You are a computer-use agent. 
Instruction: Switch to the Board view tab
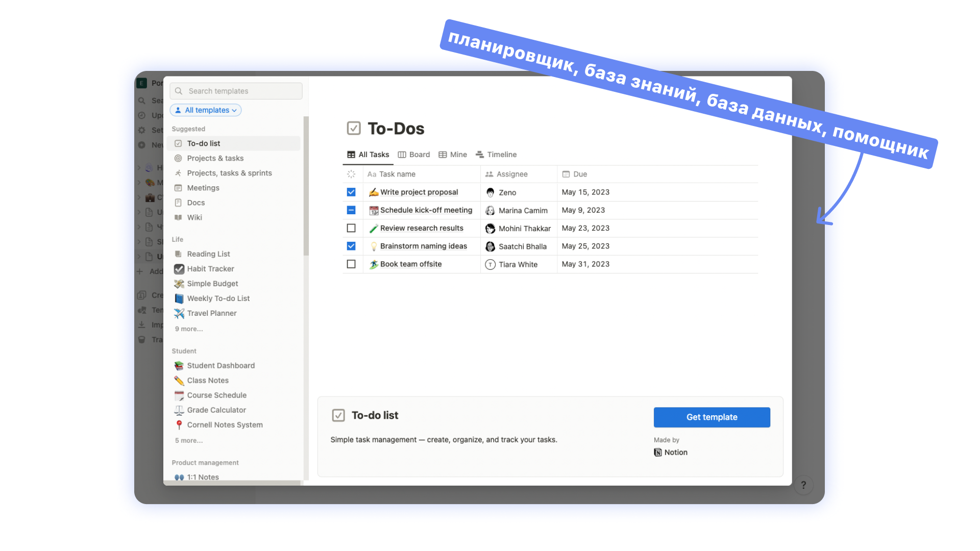click(414, 155)
